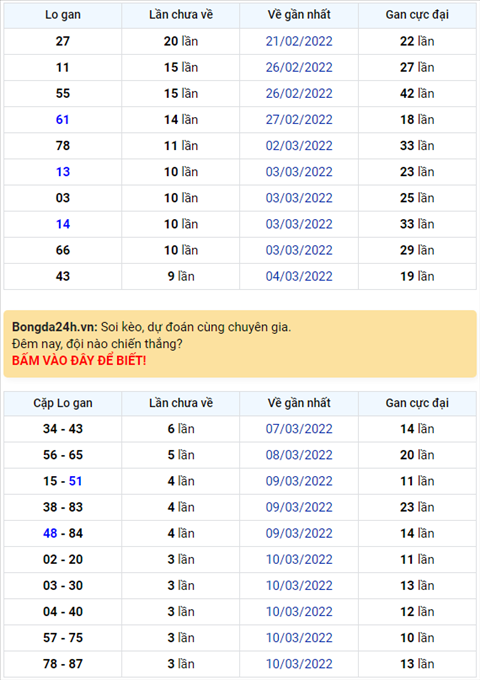Open date link in 38 - 83 row
Viewport: 480px width, 680px height.
coord(299,507)
